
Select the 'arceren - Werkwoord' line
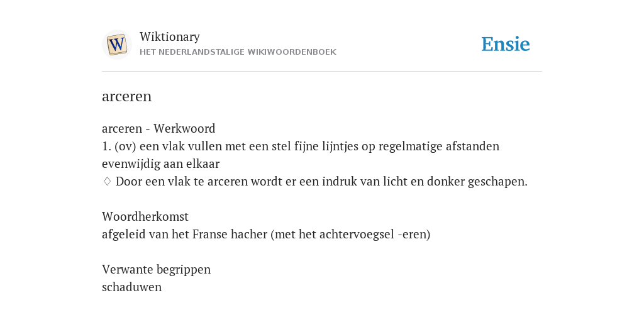tap(158, 128)
